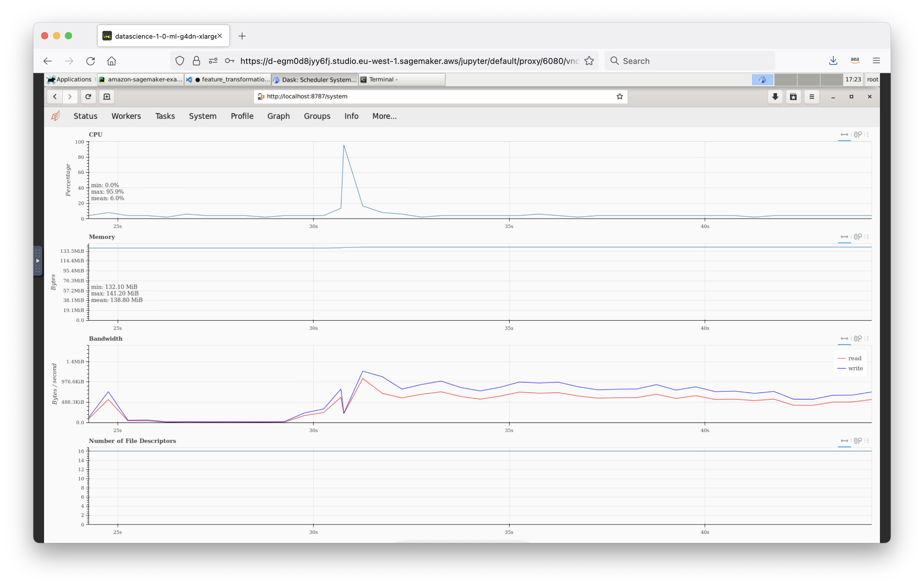
Task: Click the refresh/reload icon in toolbar
Action: pos(88,96)
